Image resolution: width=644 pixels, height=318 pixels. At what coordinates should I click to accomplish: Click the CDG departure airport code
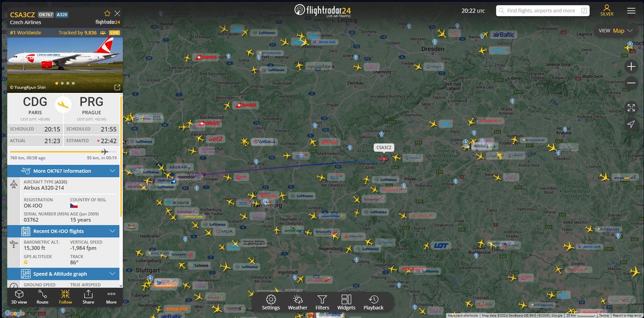click(x=35, y=102)
